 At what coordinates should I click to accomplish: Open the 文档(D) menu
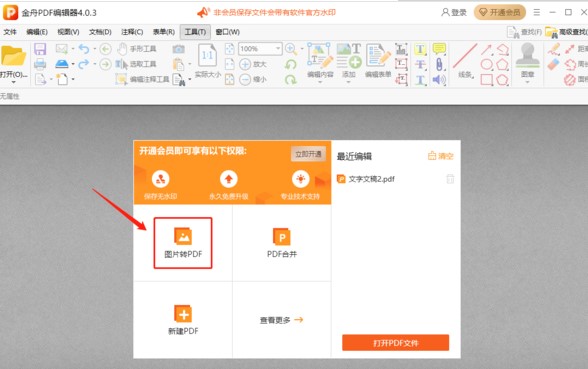tap(100, 32)
